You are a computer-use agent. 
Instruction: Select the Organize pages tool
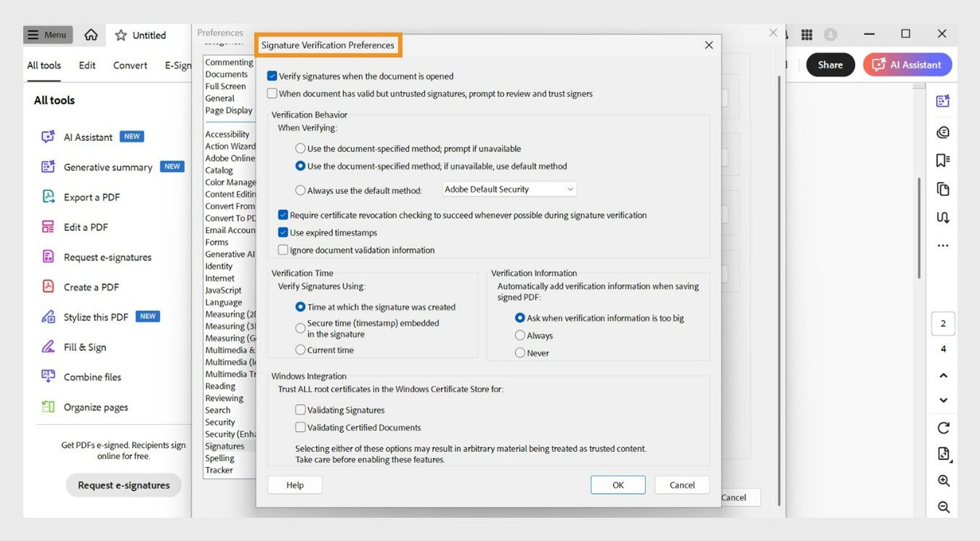(x=94, y=407)
